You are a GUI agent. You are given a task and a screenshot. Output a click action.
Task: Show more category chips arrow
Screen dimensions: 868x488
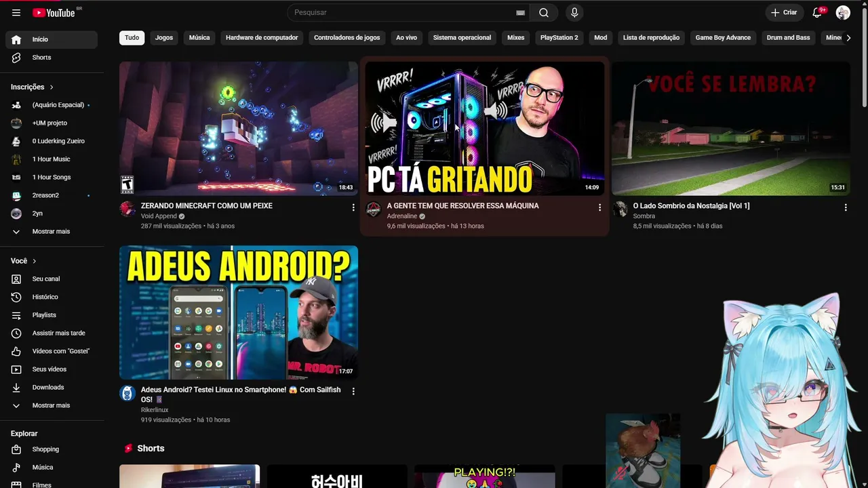848,38
